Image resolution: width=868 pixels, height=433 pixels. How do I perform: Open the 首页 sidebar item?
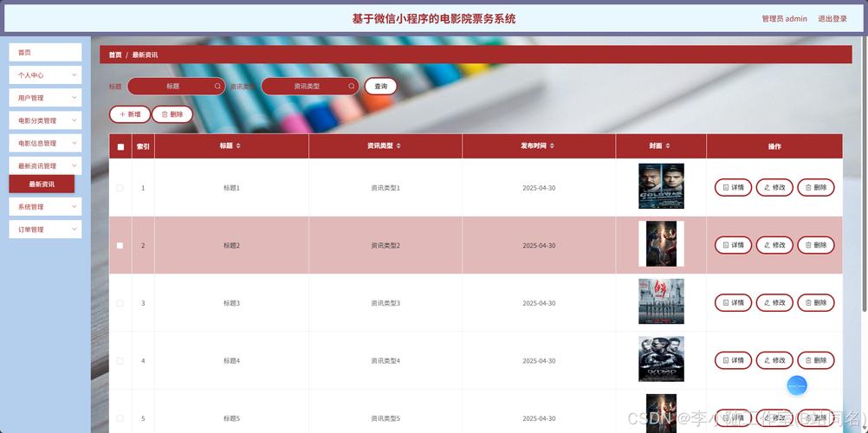click(45, 52)
